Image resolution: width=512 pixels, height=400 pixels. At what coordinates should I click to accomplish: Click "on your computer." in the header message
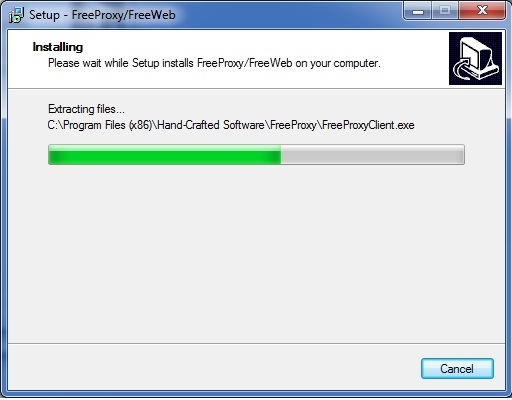[338, 63]
